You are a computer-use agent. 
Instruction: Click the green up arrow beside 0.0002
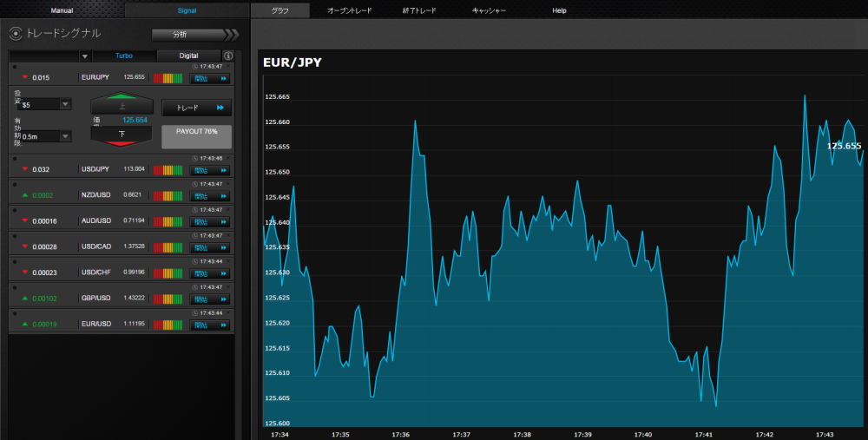pos(25,194)
